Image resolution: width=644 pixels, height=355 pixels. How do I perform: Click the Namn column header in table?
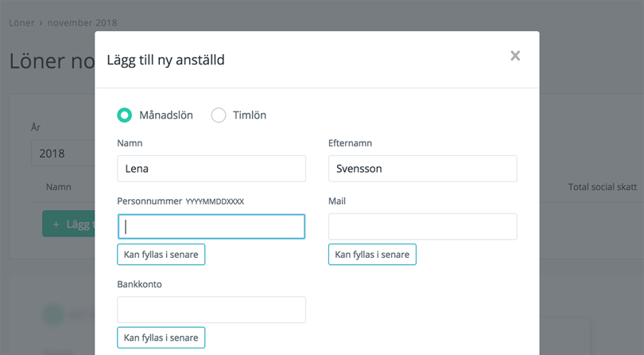click(59, 187)
